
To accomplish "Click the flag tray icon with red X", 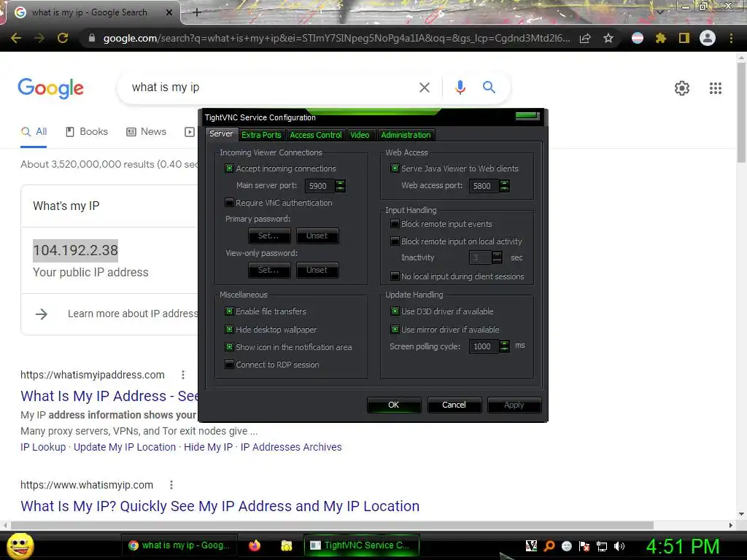I will [x=584, y=545].
